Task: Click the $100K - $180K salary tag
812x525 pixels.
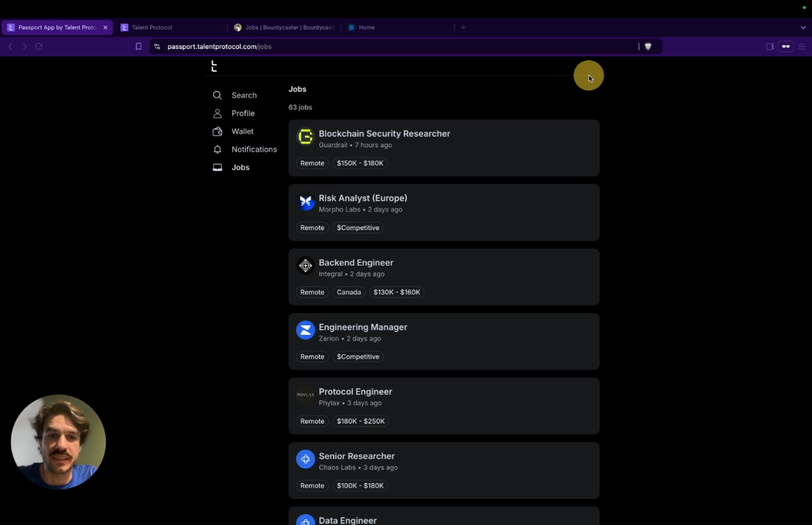Action: [x=360, y=486]
